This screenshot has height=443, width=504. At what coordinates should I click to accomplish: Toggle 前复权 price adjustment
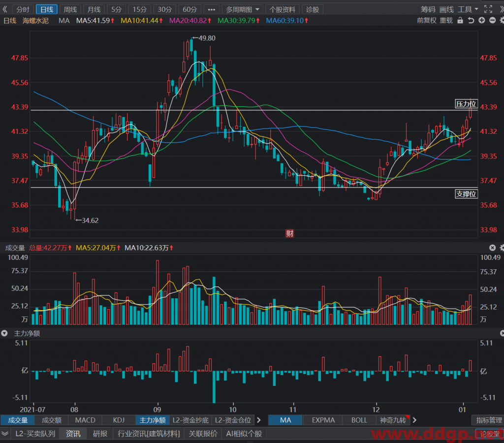point(427,21)
